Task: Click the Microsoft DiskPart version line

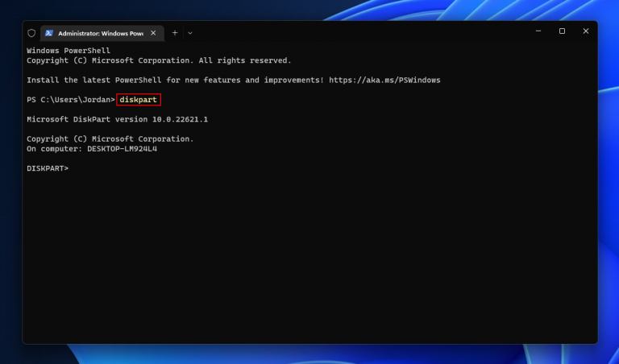Action: 117,119
